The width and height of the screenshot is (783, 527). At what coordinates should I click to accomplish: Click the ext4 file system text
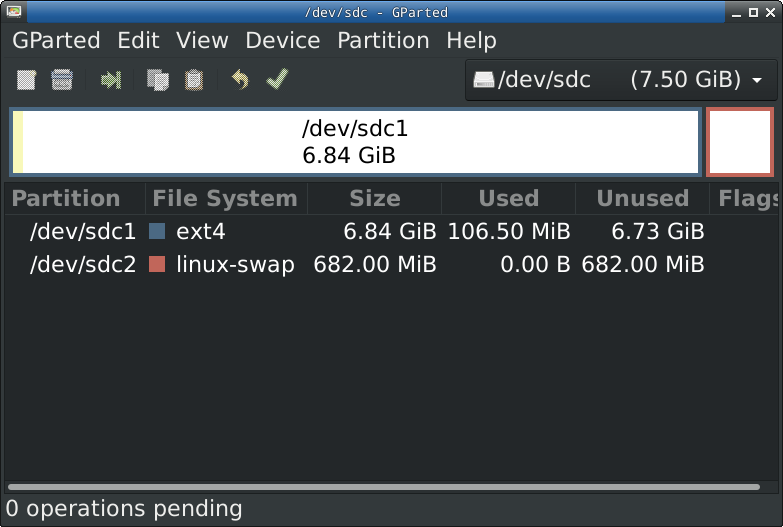tap(201, 232)
